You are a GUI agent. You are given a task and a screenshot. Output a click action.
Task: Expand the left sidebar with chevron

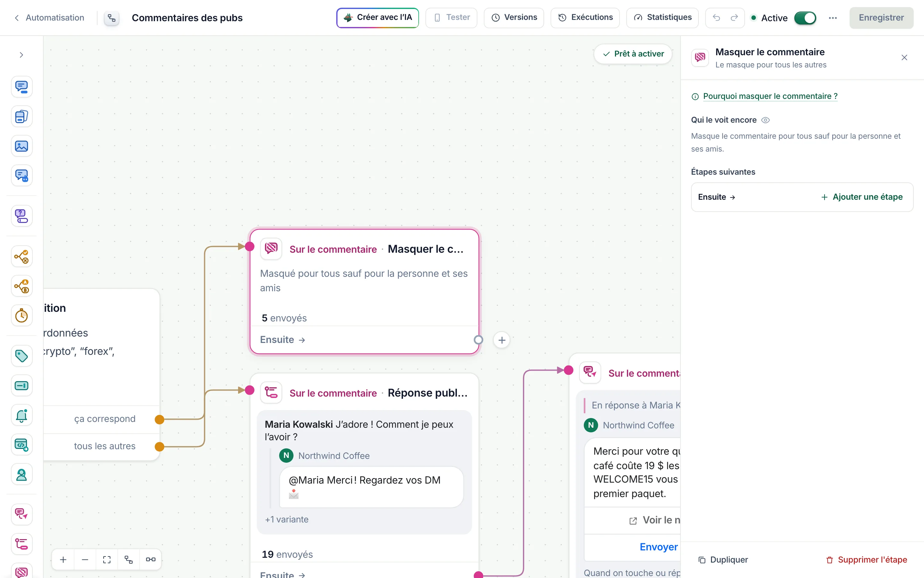coord(21,55)
